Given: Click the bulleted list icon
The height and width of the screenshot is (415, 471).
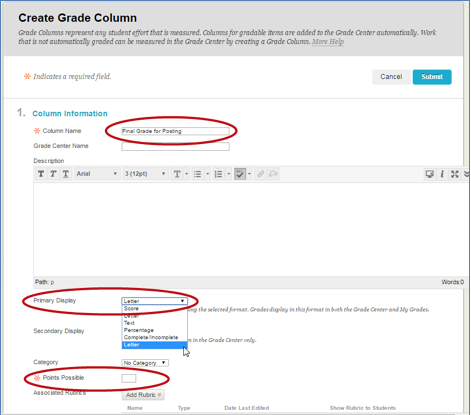Looking at the screenshot, I should tap(198, 174).
